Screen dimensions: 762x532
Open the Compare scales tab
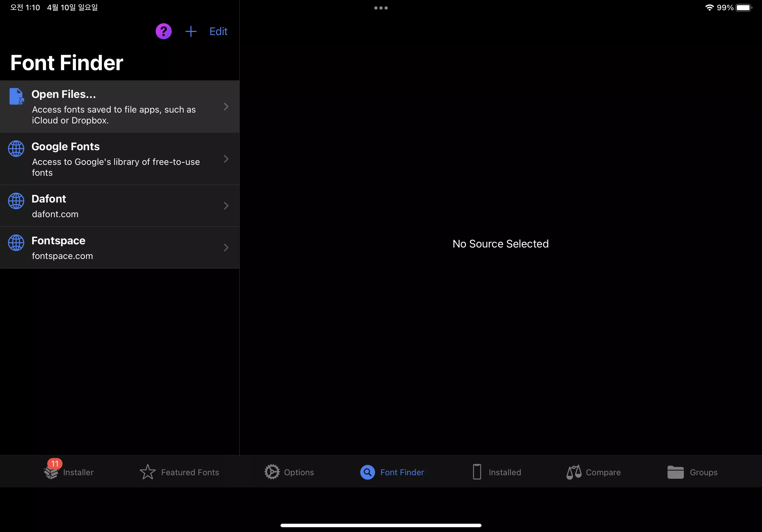tap(594, 472)
